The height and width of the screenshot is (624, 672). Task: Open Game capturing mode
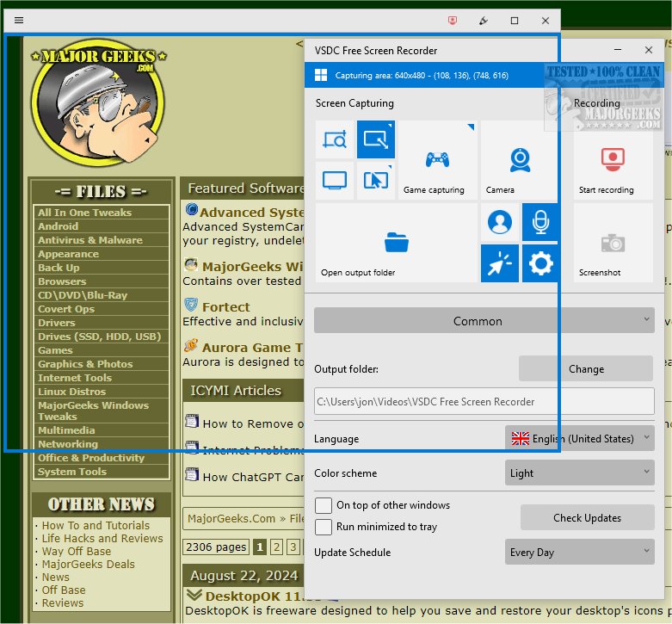click(x=438, y=160)
